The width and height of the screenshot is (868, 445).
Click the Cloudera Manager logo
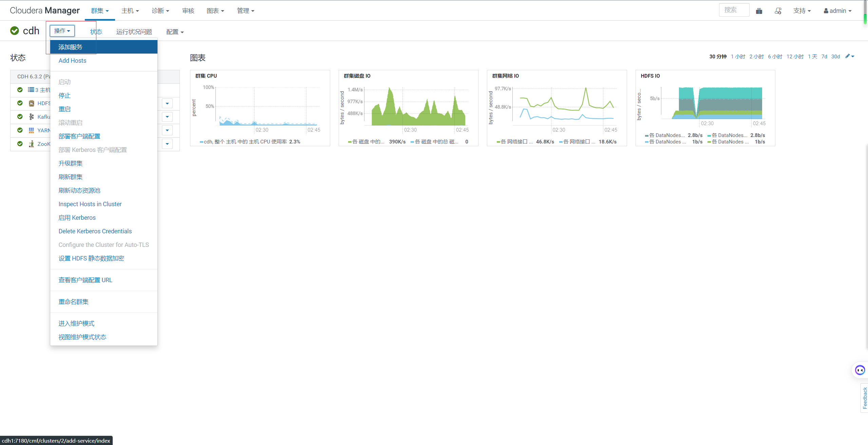[x=45, y=11]
